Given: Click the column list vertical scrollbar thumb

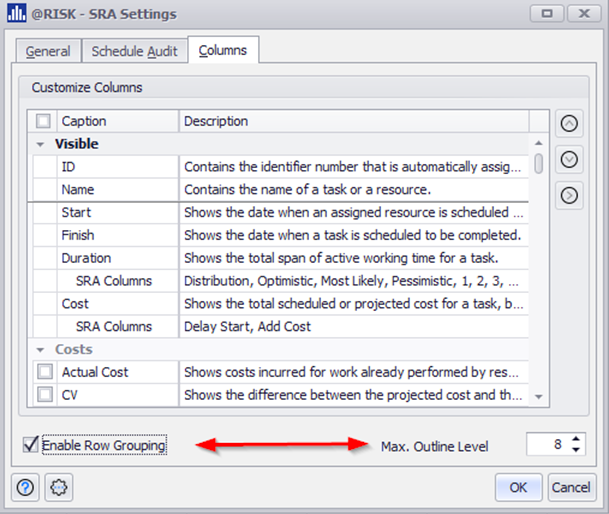Looking at the screenshot, I should (x=539, y=164).
